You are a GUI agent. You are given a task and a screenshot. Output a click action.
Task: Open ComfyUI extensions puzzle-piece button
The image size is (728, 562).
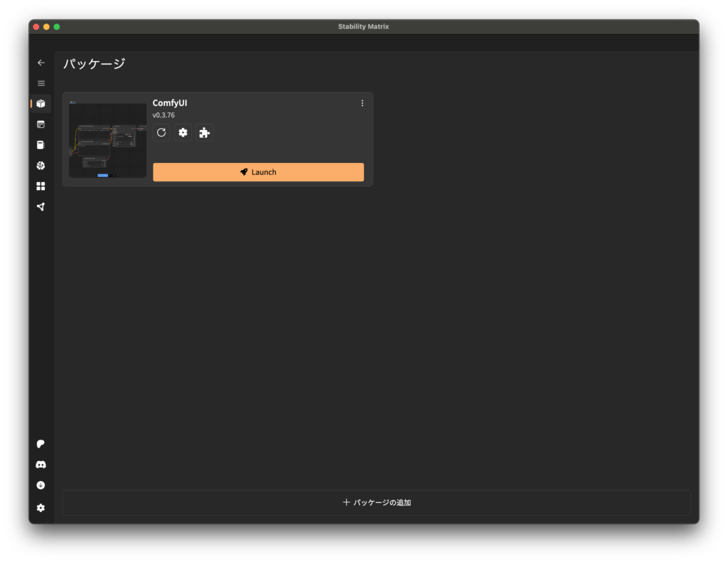(204, 132)
